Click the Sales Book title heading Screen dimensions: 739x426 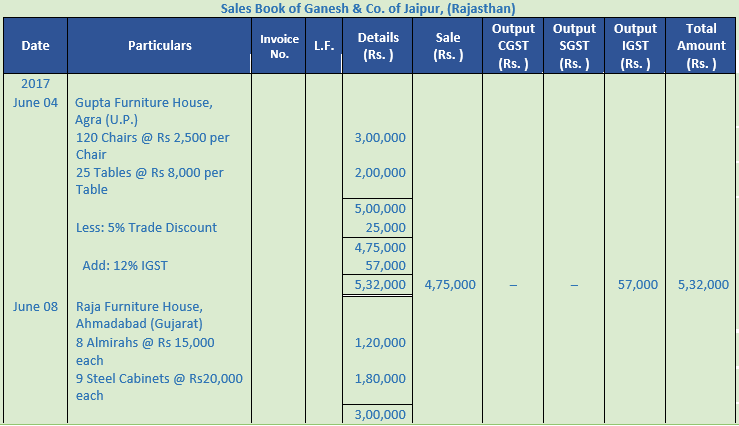pos(369,8)
